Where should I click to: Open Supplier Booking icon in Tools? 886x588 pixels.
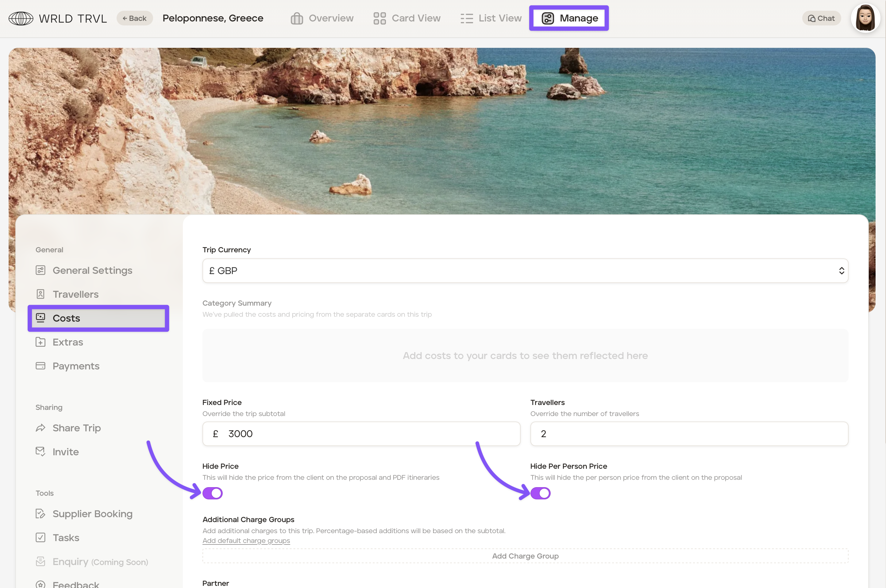40,514
